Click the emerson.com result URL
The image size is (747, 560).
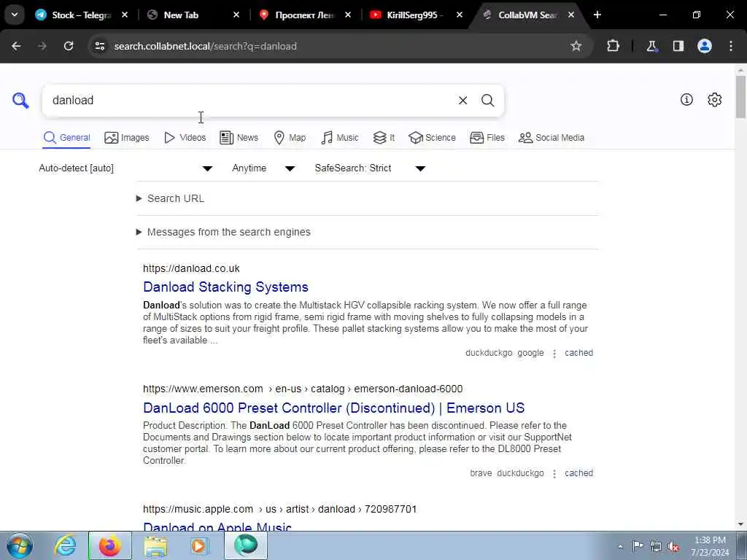(303, 389)
